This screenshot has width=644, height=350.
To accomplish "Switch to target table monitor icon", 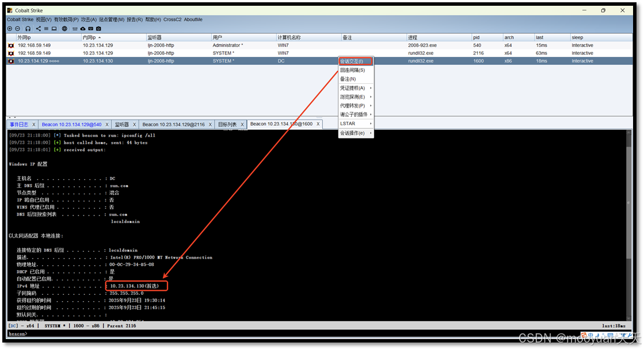I will 54,29.
